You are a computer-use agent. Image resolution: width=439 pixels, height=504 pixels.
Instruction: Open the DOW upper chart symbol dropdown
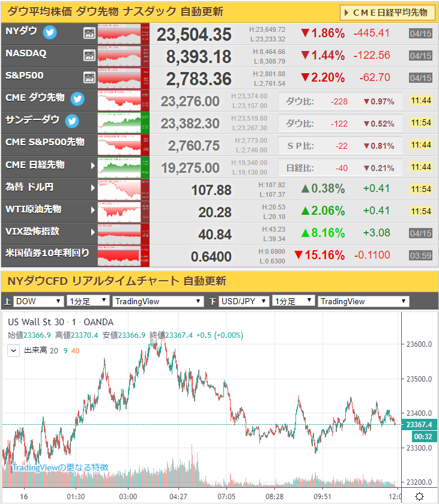tap(38, 301)
